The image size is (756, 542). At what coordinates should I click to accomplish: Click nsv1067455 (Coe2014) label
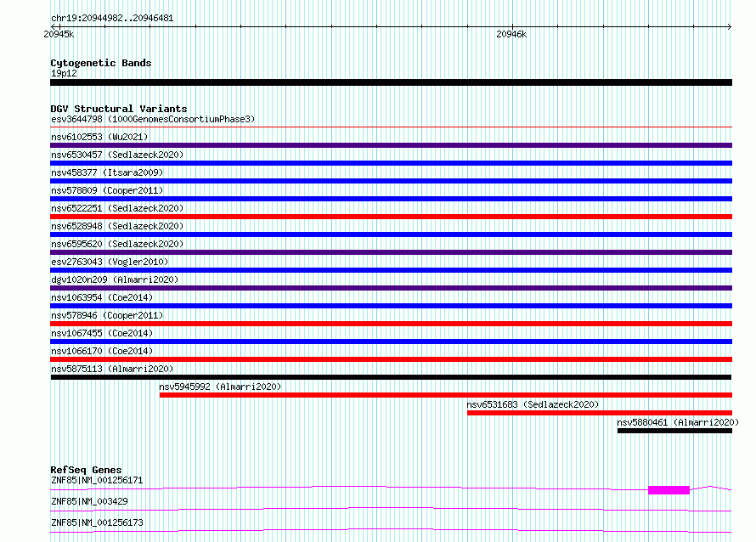[102, 333]
